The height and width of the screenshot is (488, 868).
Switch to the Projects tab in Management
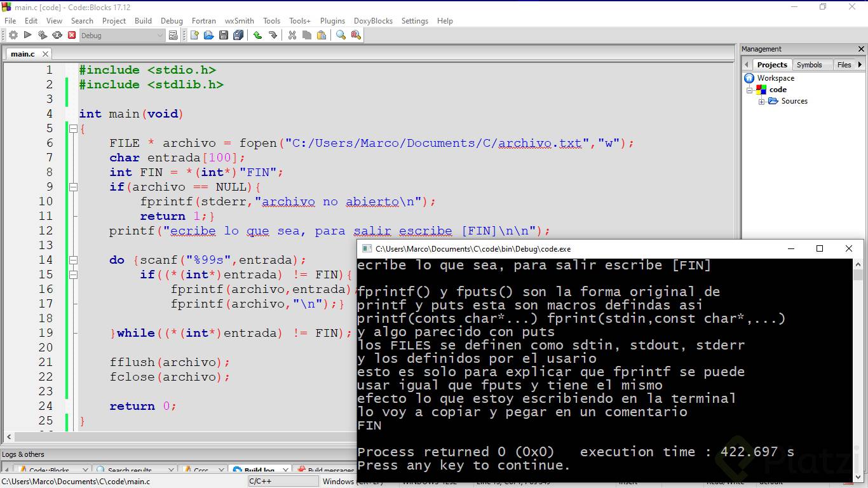(772, 65)
